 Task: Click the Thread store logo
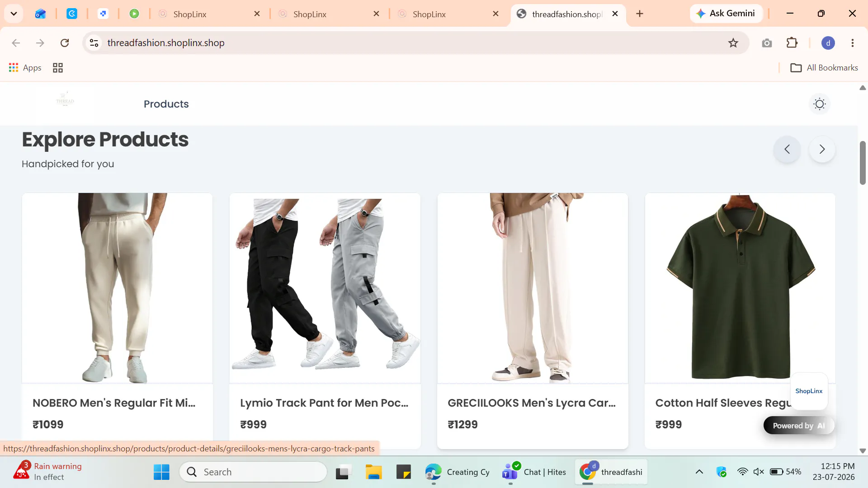(65, 99)
